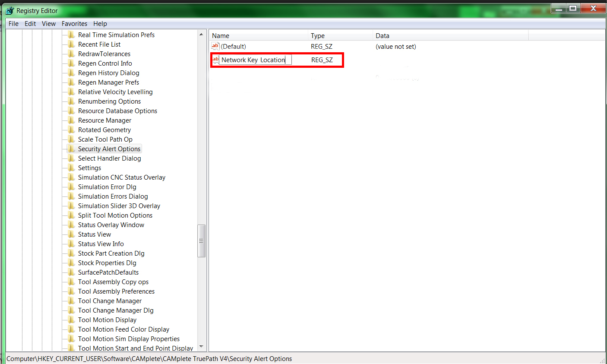Image resolution: width=607 pixels, height=364 pixels.
Task: Click the folder icon beside Scale Tool Path Op
Action: pyautogui.click(x=72, y=139)
